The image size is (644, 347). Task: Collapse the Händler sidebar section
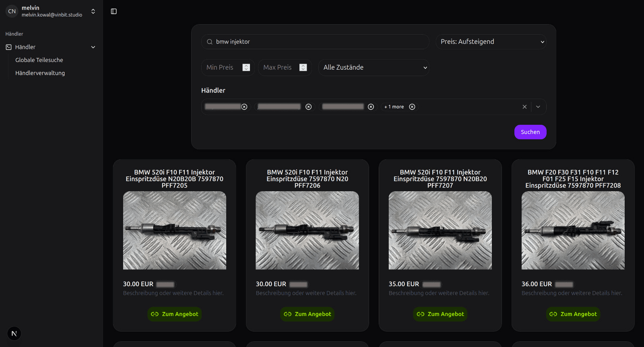tap(93, 47)
